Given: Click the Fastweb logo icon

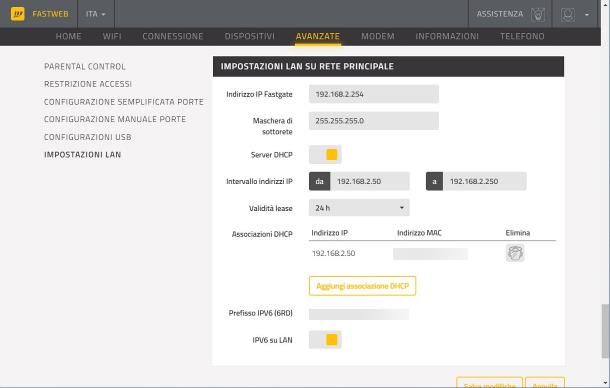Looking at the screenshot, I should pos(17,14).
